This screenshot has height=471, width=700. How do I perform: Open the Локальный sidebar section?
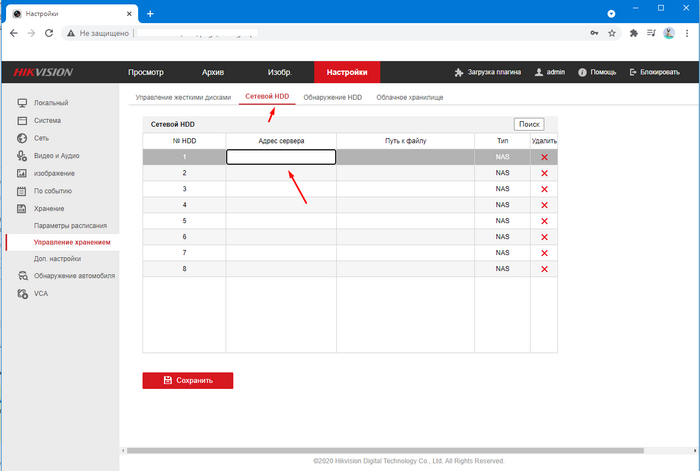(x=42, y=103)
